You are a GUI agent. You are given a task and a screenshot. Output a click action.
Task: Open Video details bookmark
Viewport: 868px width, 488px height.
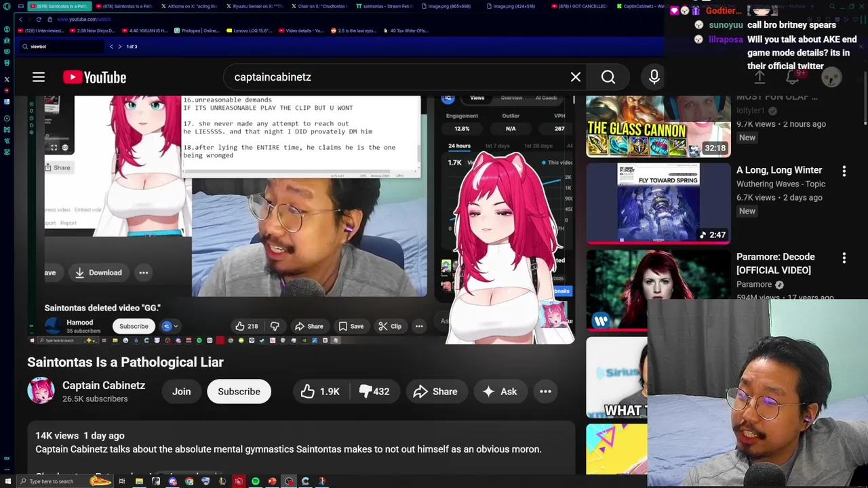coord(300,30)
